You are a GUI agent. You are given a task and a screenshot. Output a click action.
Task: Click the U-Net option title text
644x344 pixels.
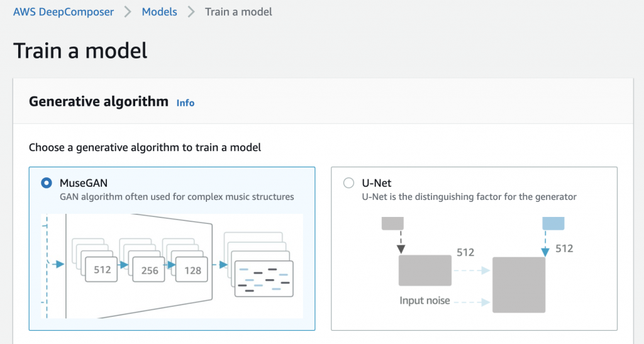pos(377,182)
